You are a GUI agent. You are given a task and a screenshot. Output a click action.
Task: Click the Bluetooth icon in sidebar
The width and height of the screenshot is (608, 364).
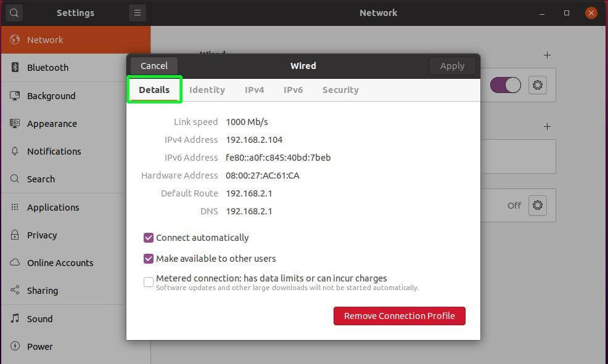pyautogui.click(x=15, y=68)
